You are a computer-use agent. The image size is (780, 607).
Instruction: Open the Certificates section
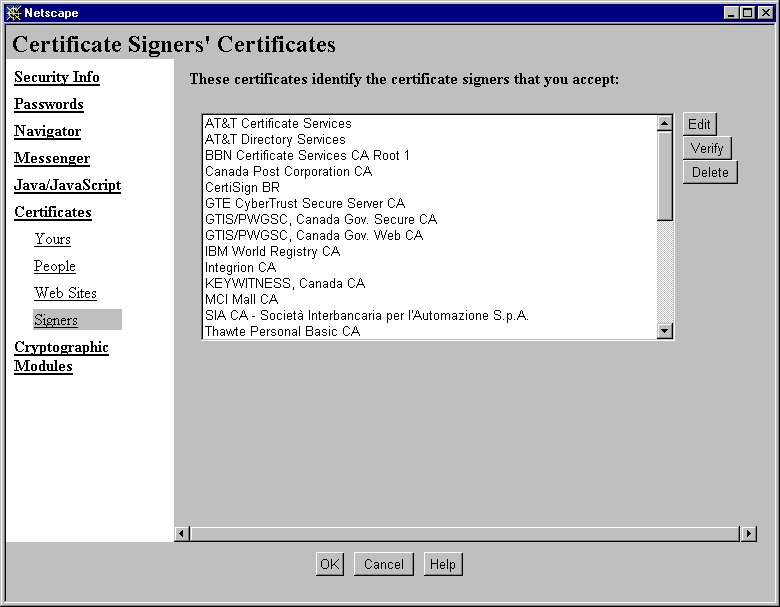click(x=53, y=212)
